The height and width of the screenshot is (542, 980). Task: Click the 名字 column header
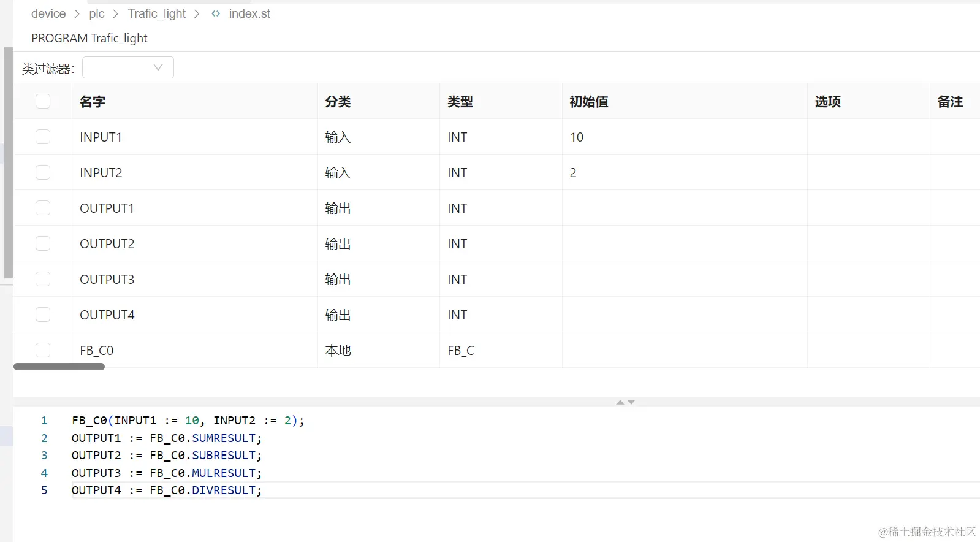click(195, 102)
